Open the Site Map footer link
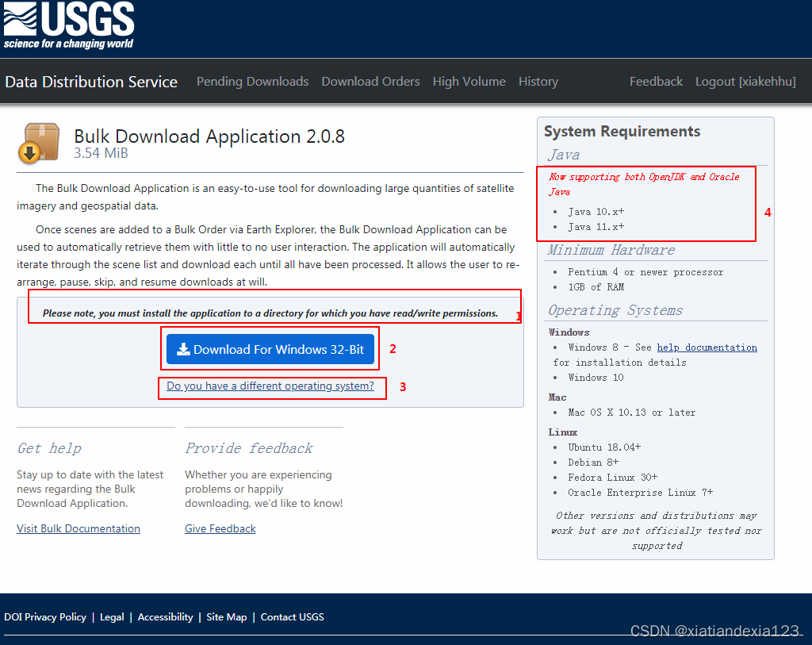Image resolution: width=812 pixels, height=645 pixels. 226,617
